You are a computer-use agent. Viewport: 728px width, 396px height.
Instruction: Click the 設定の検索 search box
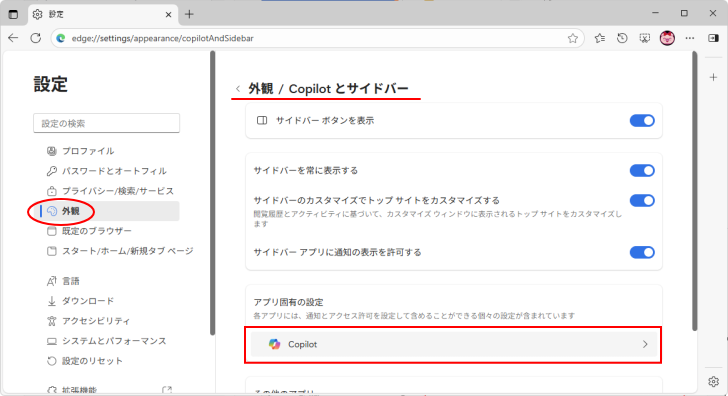[x=106, y=123]
